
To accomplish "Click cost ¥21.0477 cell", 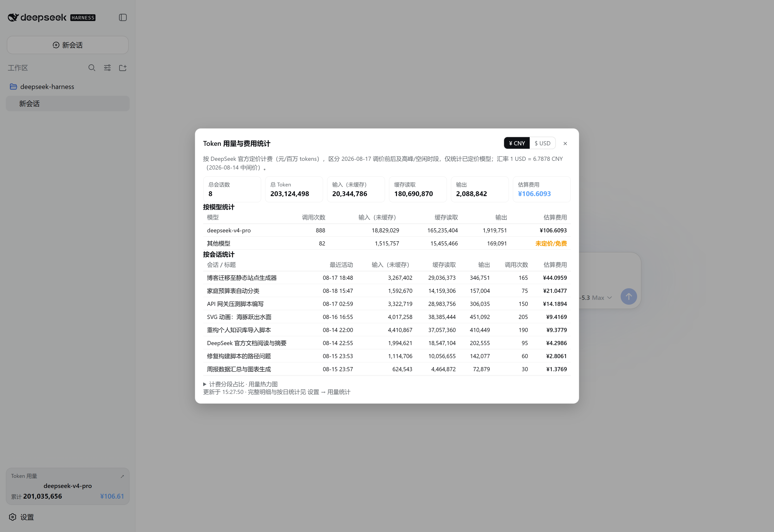I will (555, 291).
